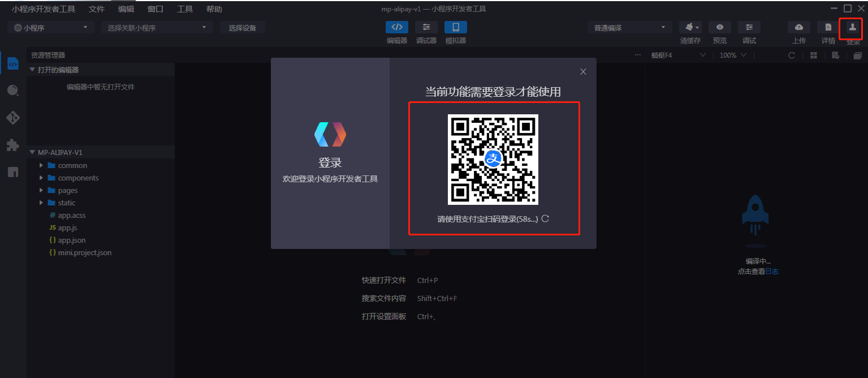Open the 帮助 menu
This screenshot has width=868, height=378.
pyautogui.click(x=214, y=9)
